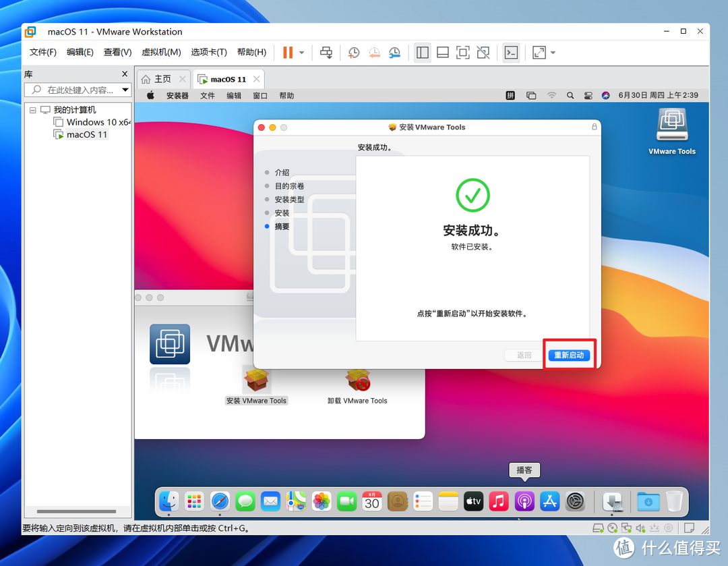
Task: Collapse the 我的计算机 tree node
Action: (x=32, y=110)
